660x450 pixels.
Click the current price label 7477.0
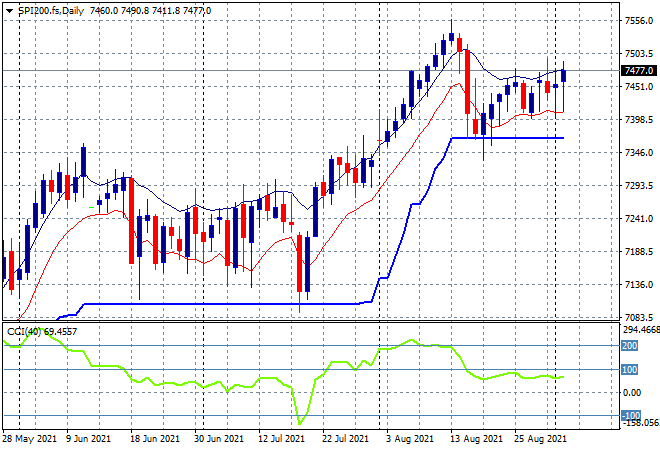[639, 70]
